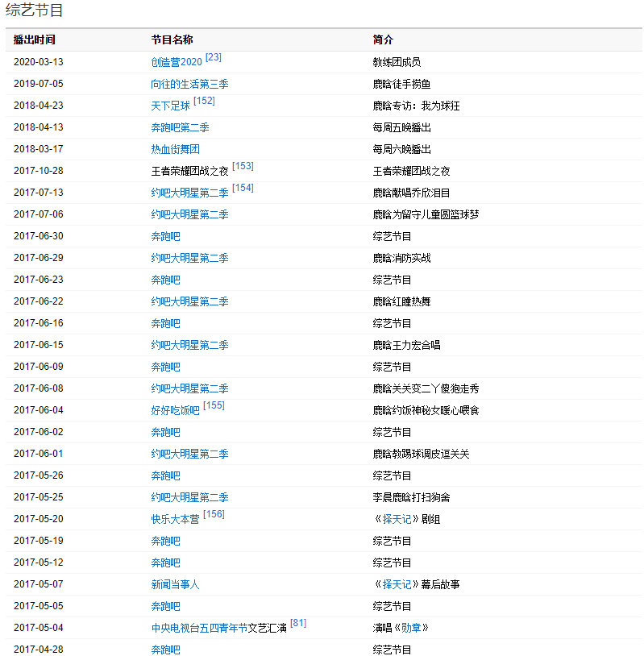Viewport: 644px width, 656px height.
Task: Click footnote reference [152]
Action: tap(204, 102)
